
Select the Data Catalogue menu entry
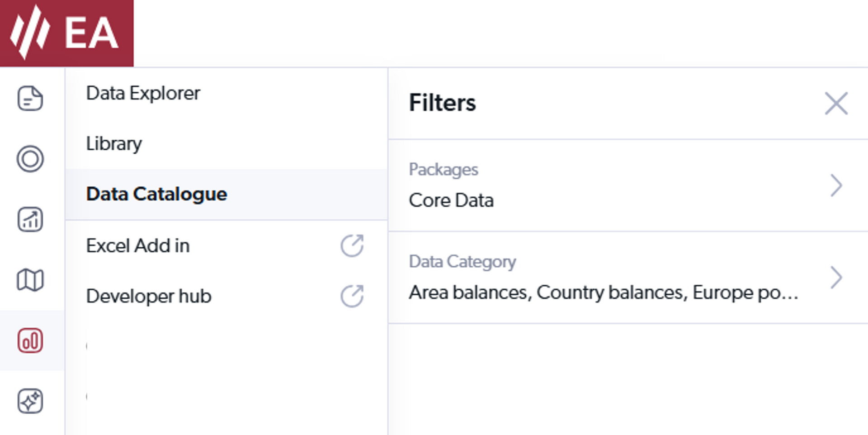tap(156, 194)
